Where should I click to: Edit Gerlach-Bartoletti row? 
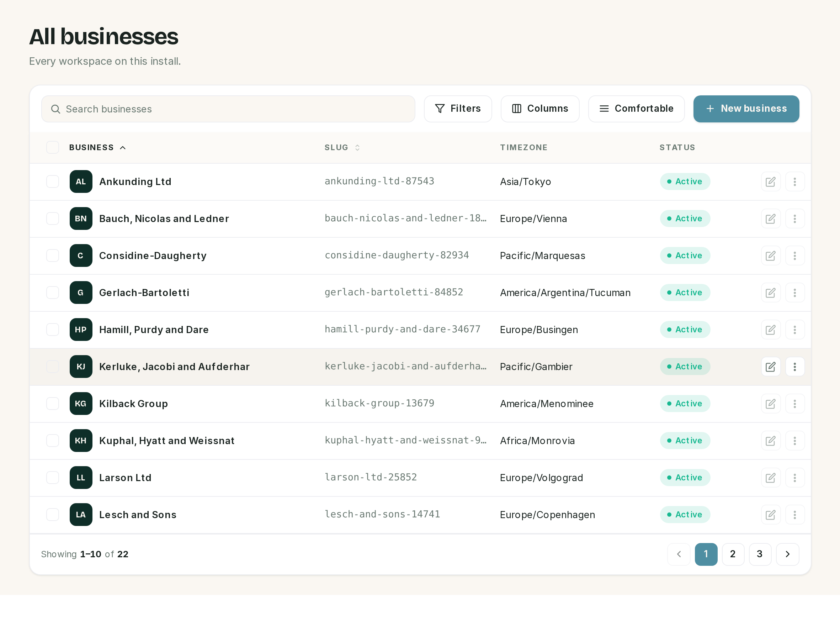coord(771,293)
